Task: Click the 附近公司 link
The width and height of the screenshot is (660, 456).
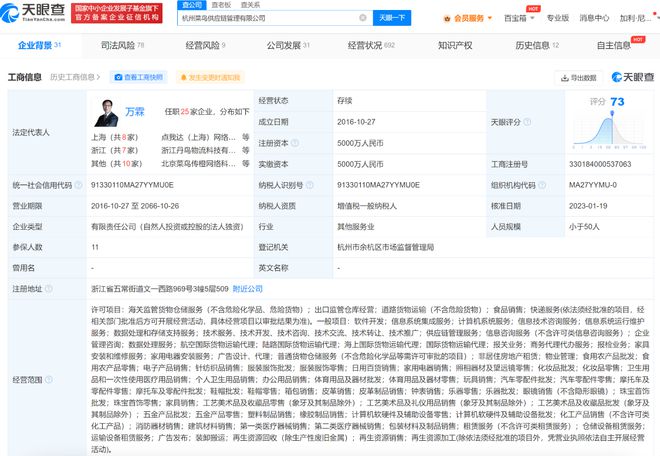Action: 248,289
